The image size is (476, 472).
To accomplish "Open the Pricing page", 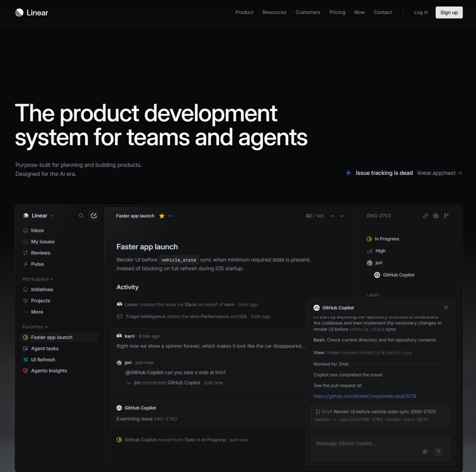I will click(x=337, y=13).
